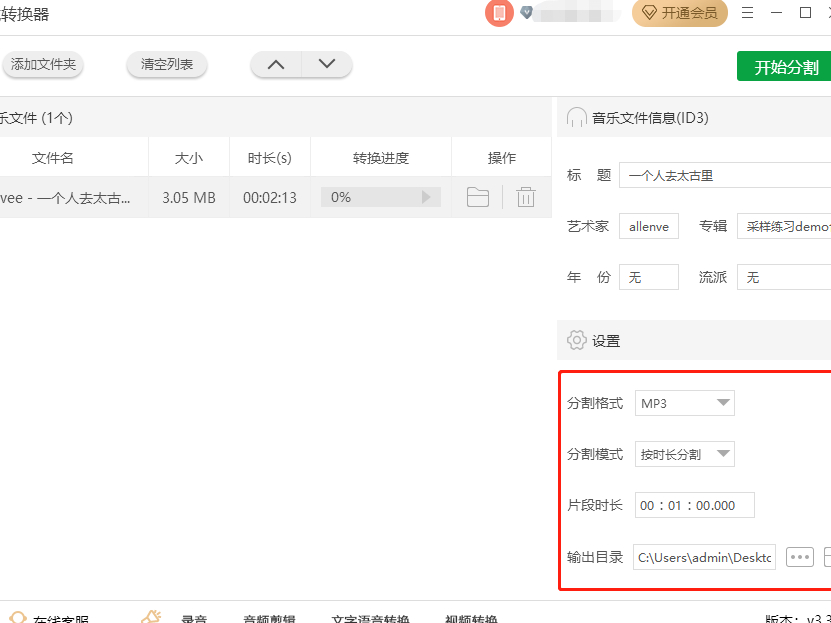
Task: Move the file down with the down arrow
Action: (326, 64)
